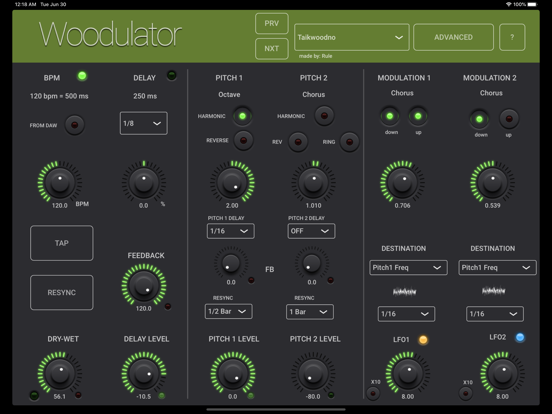Click the blue LFO2 indicator light
552x414 pixels.
pos(520,337)
